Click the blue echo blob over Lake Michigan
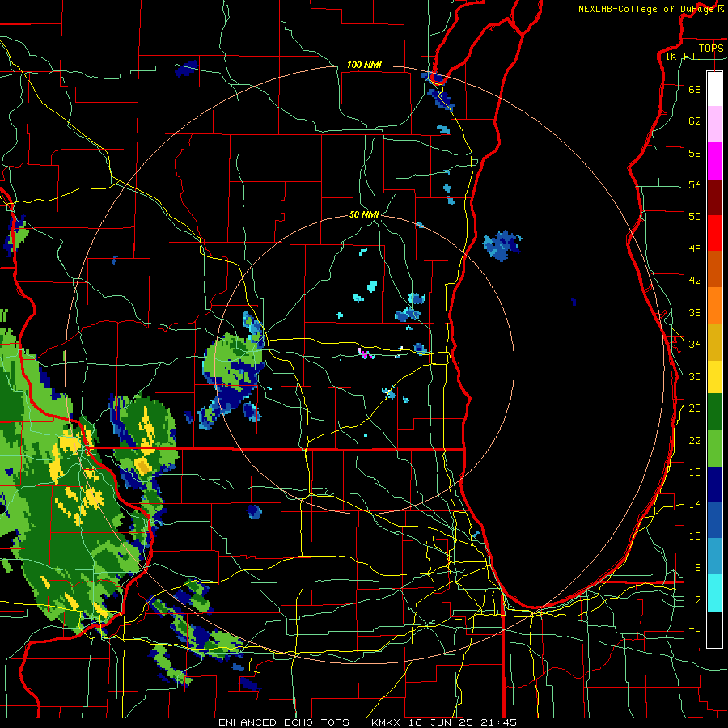The height and width of the screenshot is (728, 728). pos(502,245)
